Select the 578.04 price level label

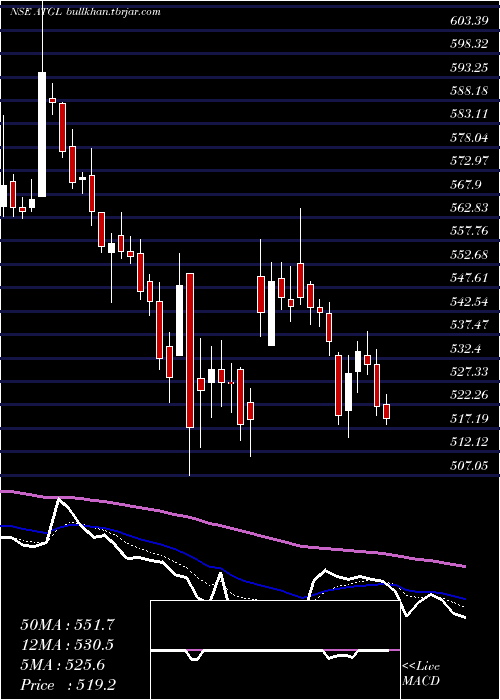tap(469, 138)
